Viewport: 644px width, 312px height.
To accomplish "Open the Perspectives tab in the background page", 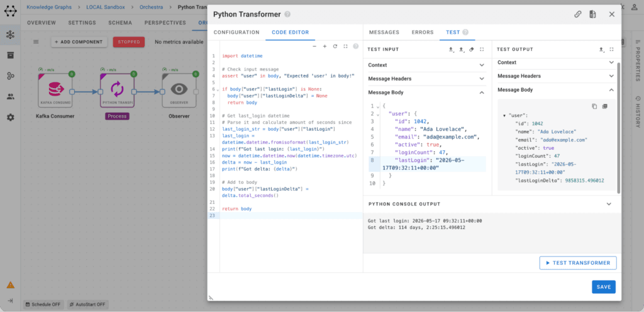I will pyautogui.click(x=165, y=23).
